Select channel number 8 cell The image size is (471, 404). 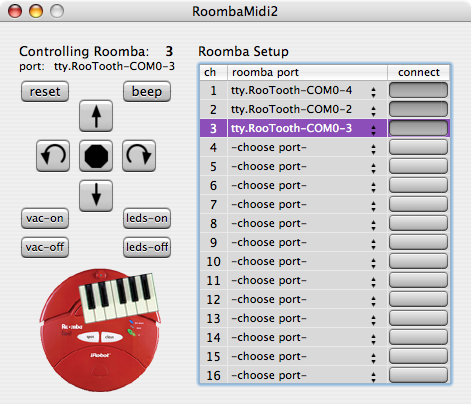[213, 223]
